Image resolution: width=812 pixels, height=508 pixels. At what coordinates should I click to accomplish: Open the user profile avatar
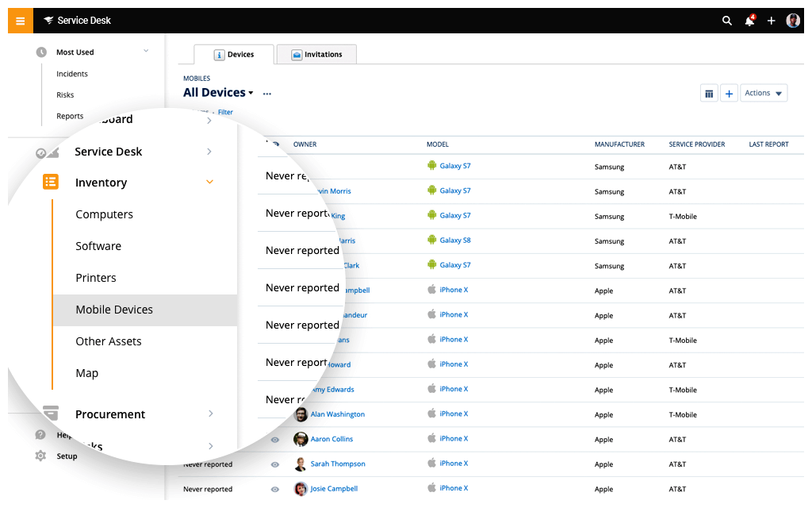pos(793,21)
